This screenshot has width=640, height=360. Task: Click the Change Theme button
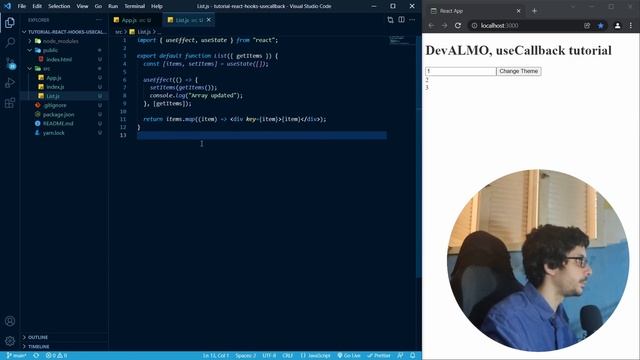(519, 71)
